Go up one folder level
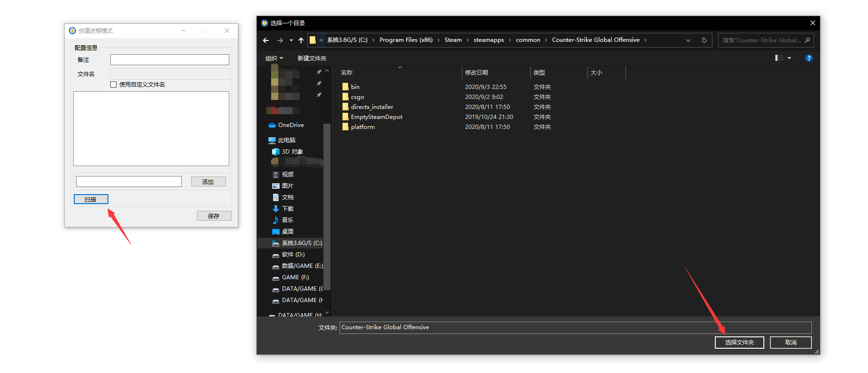Viewport: 868px width, 373px height. tap(301, 40)
